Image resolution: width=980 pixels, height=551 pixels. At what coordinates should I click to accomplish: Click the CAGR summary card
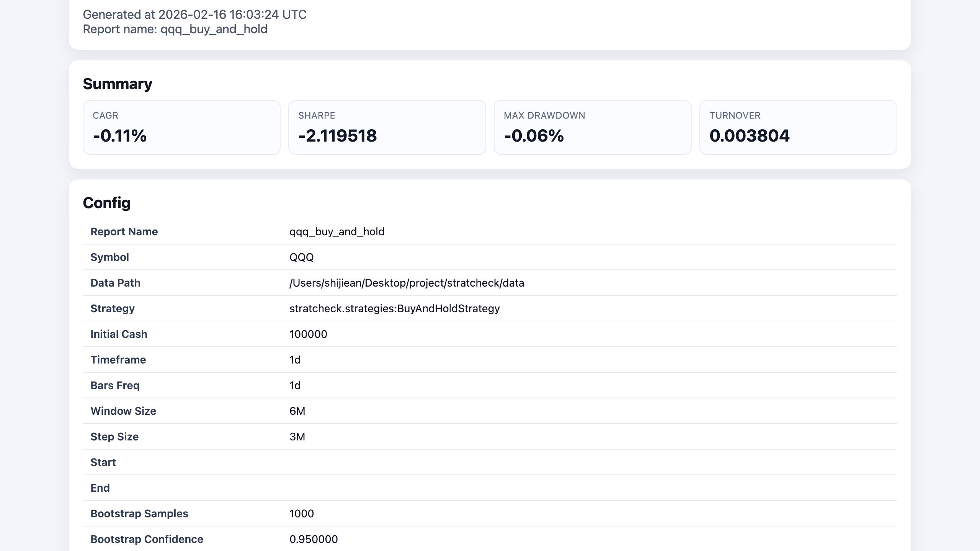pos(181,127)
